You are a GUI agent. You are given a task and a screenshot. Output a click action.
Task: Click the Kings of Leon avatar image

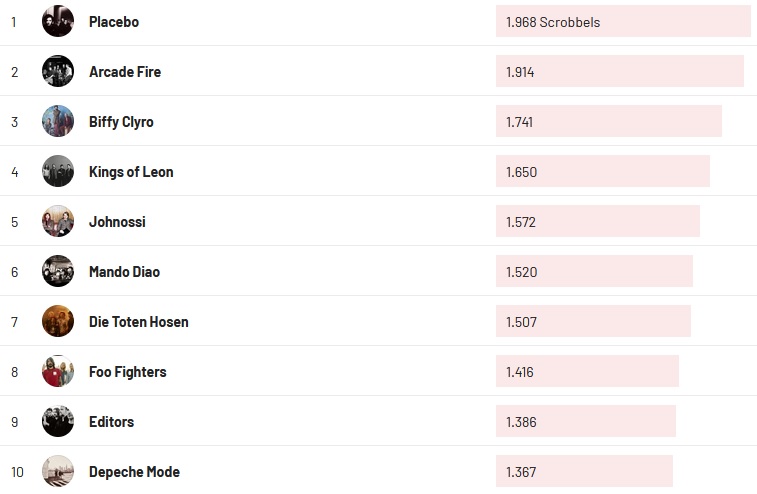[58, 171]
